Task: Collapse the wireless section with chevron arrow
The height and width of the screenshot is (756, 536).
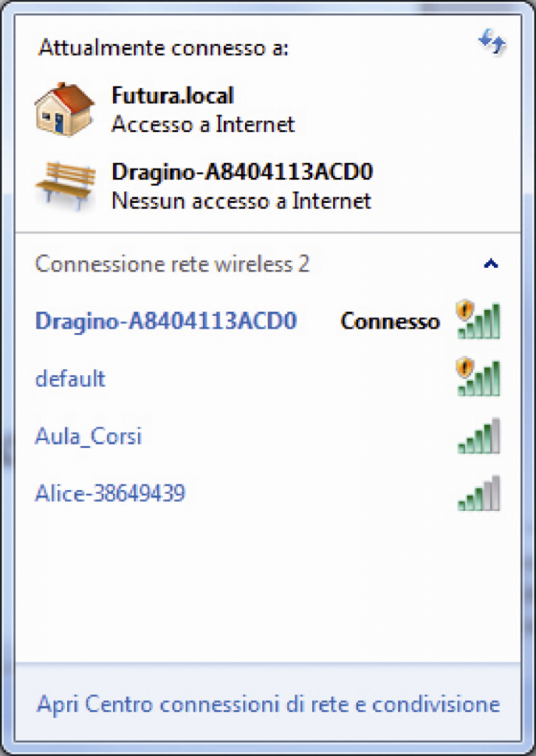Action: point(491,264)
